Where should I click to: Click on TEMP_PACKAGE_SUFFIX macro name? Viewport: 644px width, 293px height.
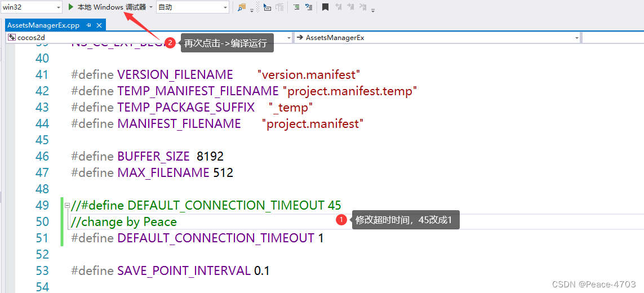186,108
